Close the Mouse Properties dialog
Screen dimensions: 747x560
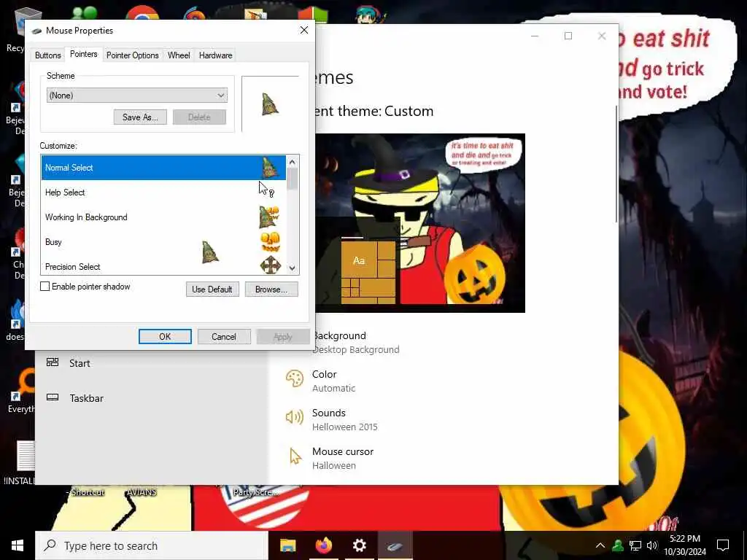tap(304, 31)
